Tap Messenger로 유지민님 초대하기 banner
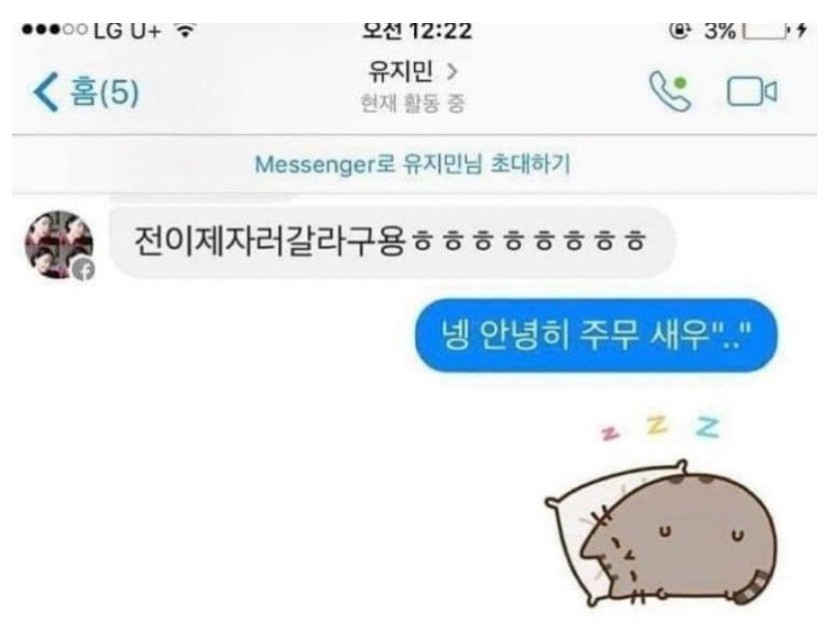This screenshot has width=829, height=634. coord(413,164)
